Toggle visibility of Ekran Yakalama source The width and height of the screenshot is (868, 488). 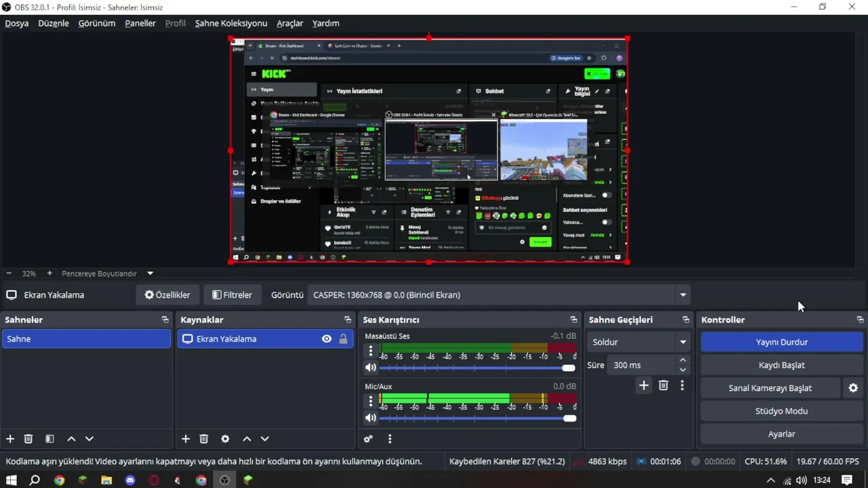(x=327, y=339)
